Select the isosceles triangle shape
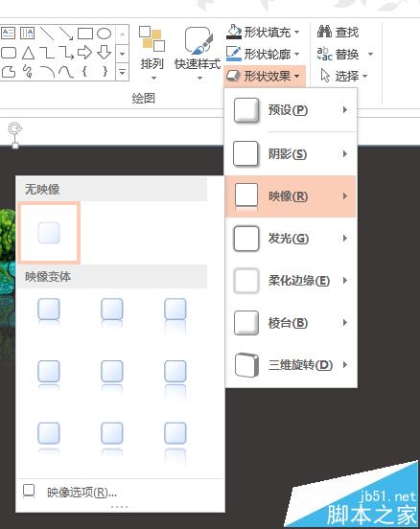 tap(29, 53)
